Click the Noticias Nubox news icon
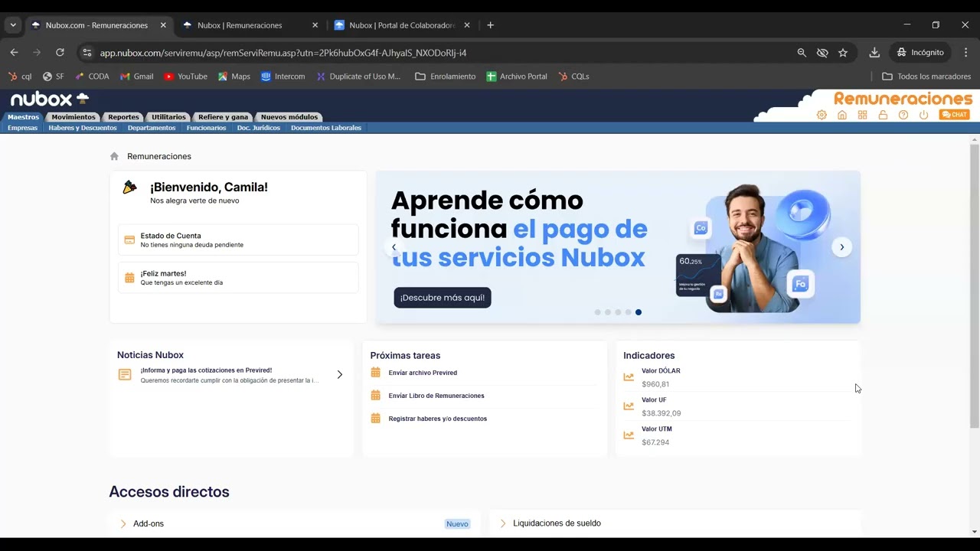980x551 pixels. tap(125, 374)
